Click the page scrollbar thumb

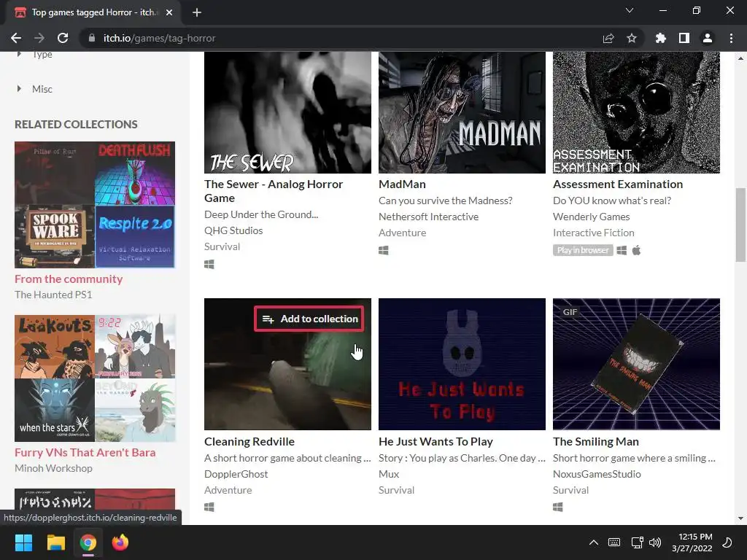[740, 225]
